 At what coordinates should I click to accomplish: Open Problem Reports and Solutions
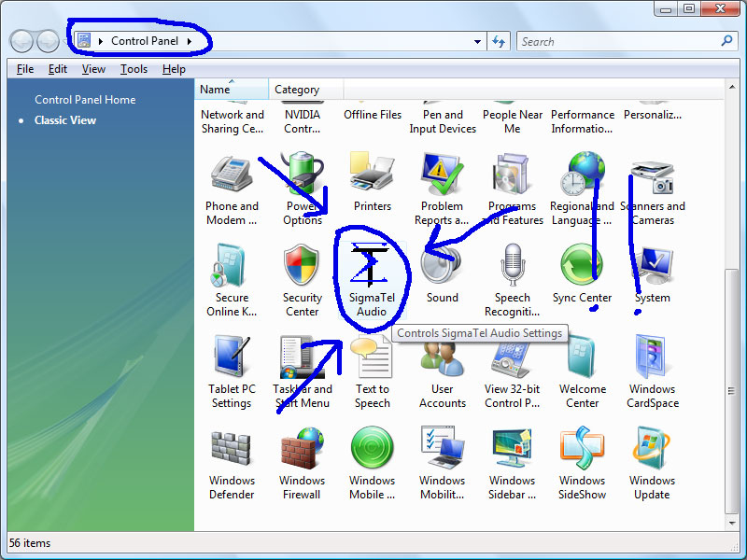[x=442, y=190]
